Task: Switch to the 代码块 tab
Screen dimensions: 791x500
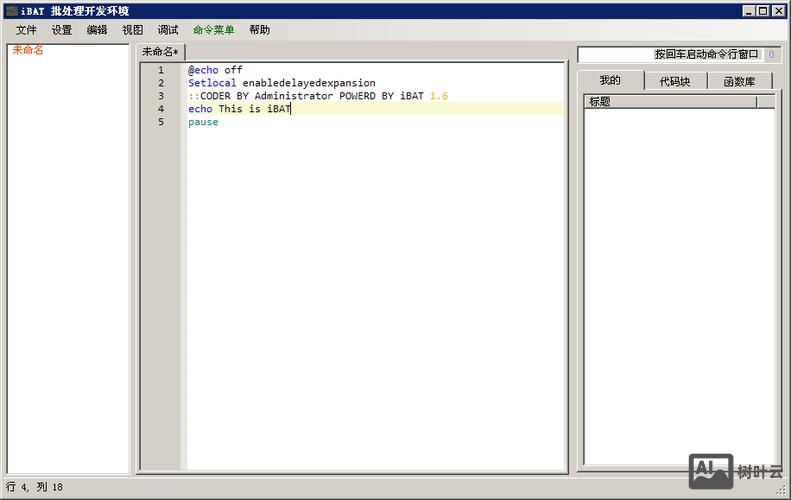Action: 675,82
